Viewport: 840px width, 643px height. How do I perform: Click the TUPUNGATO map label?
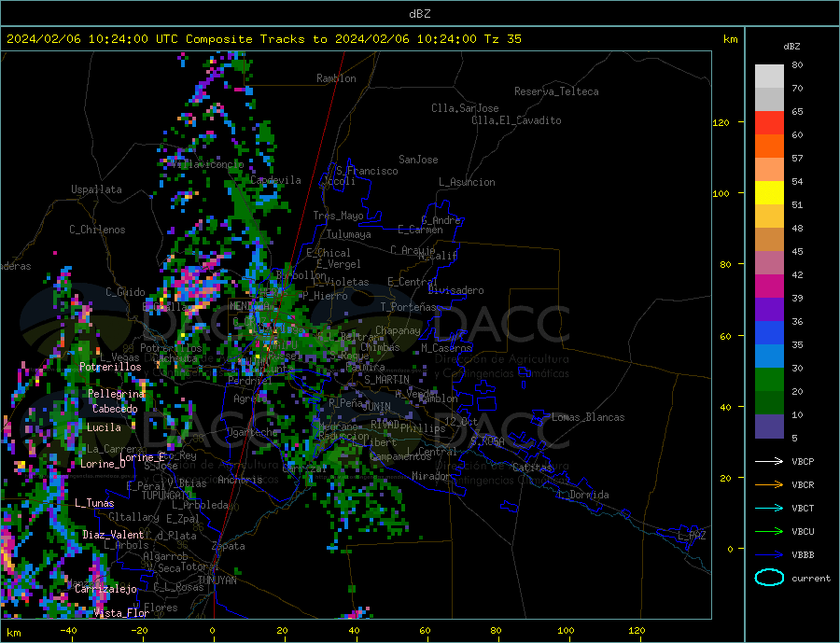pos(166,496)
